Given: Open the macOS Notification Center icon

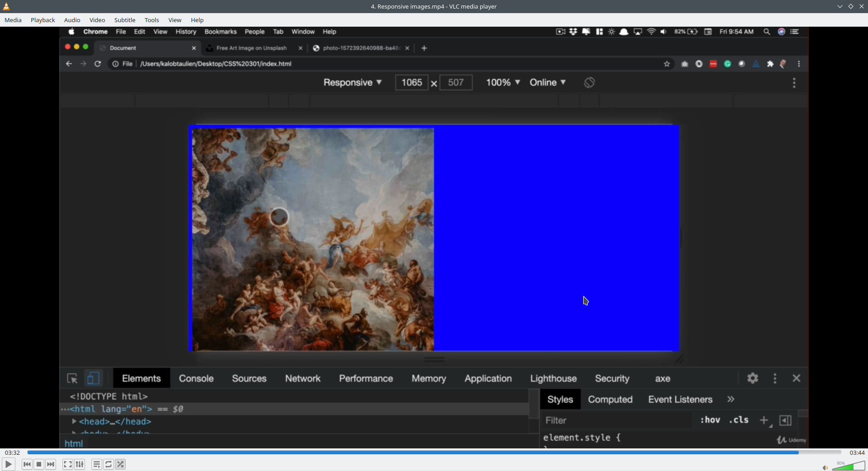Looking at the screenshot, I should (795, 32).
